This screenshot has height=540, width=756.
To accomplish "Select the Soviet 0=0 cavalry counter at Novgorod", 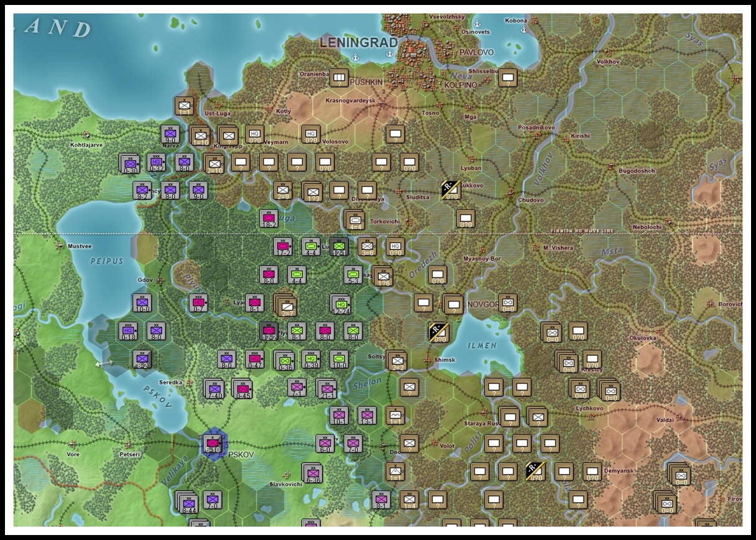I will pos(507,303).
